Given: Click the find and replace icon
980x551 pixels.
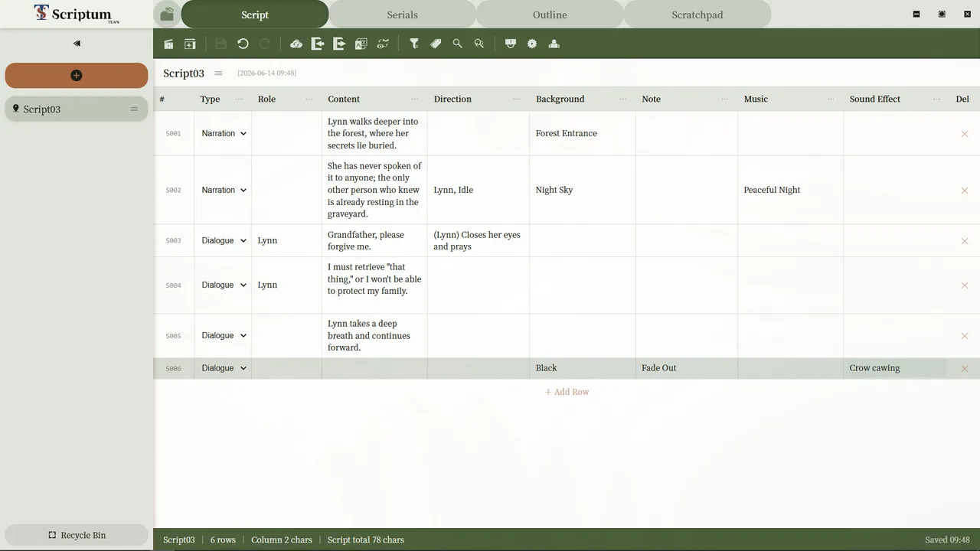Looking at the screenshot, I should [479, 44].
